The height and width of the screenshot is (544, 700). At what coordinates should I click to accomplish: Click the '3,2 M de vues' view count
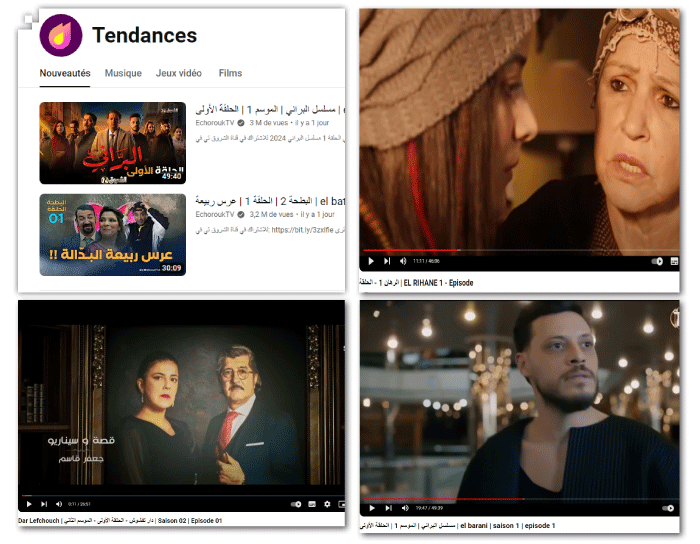coord(271,215)
